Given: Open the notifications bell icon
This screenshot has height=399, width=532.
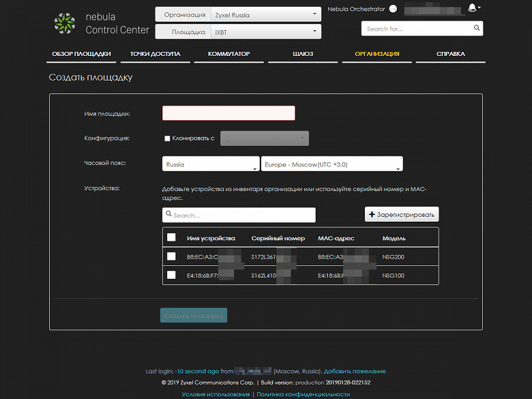Looking at the screenshot, I should click(x=471, y=8).
